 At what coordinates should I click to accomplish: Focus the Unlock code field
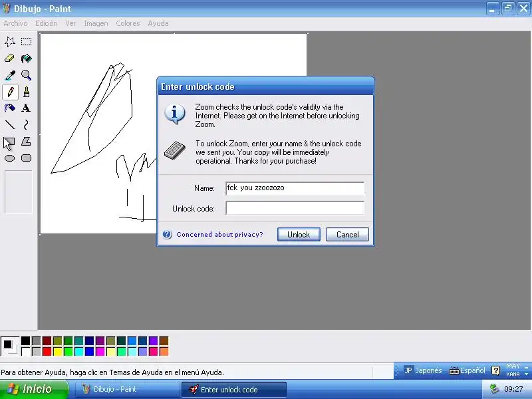point(295,208)
